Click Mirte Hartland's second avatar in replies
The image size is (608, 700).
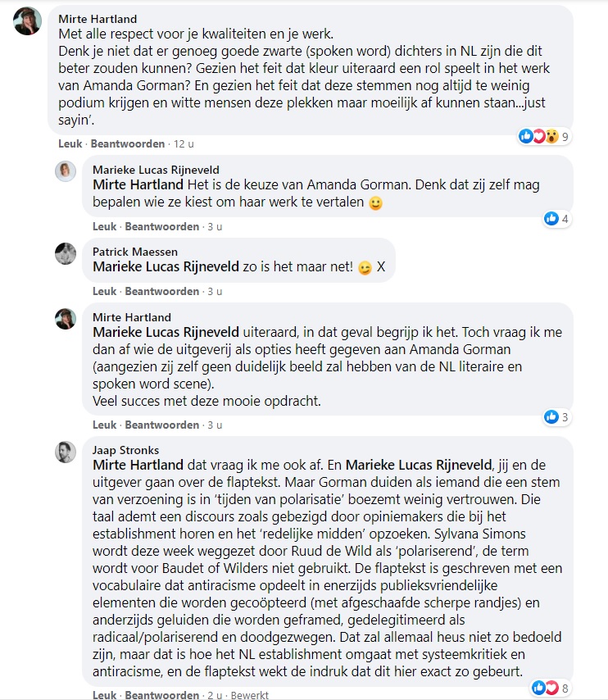[66, 319]
